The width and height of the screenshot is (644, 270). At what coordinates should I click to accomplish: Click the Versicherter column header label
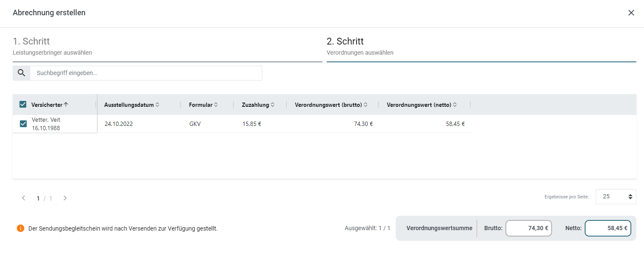47,105
